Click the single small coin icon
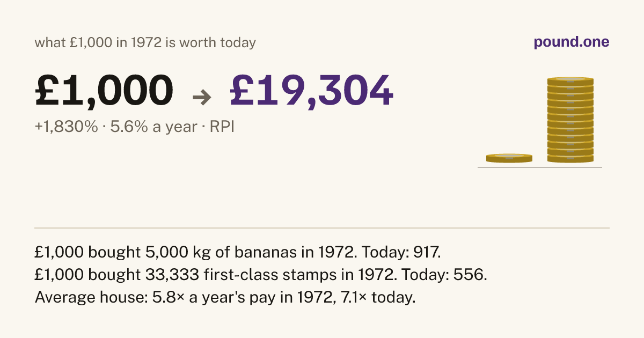 click(x=509, y=158)
